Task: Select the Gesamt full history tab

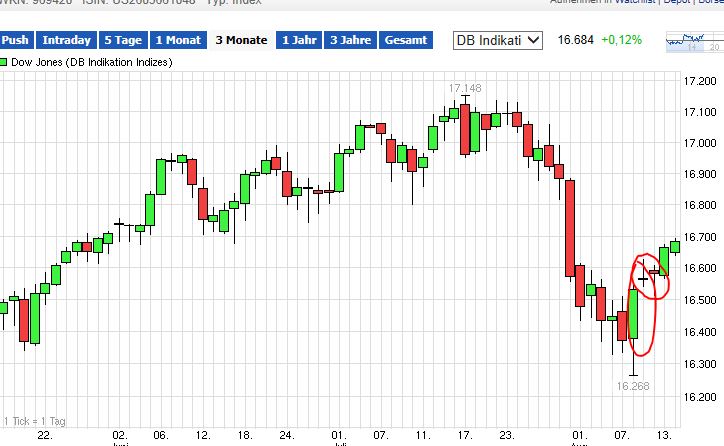Action: (x=406, y=40)
